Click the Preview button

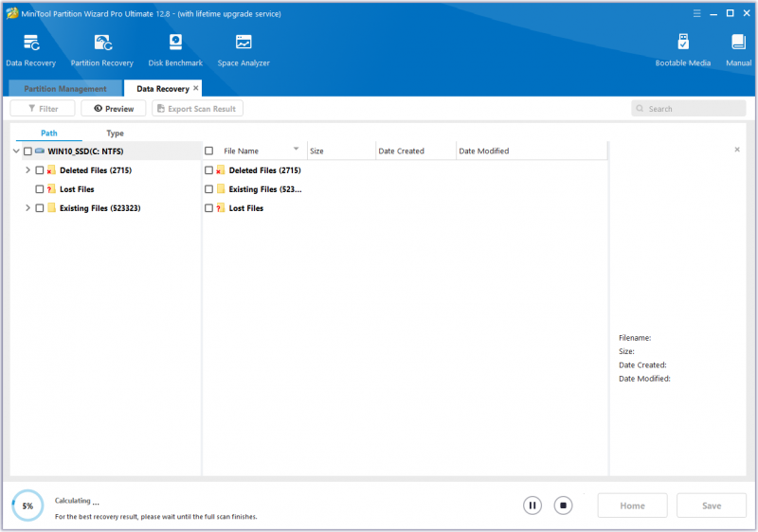(x=114, y=109)
